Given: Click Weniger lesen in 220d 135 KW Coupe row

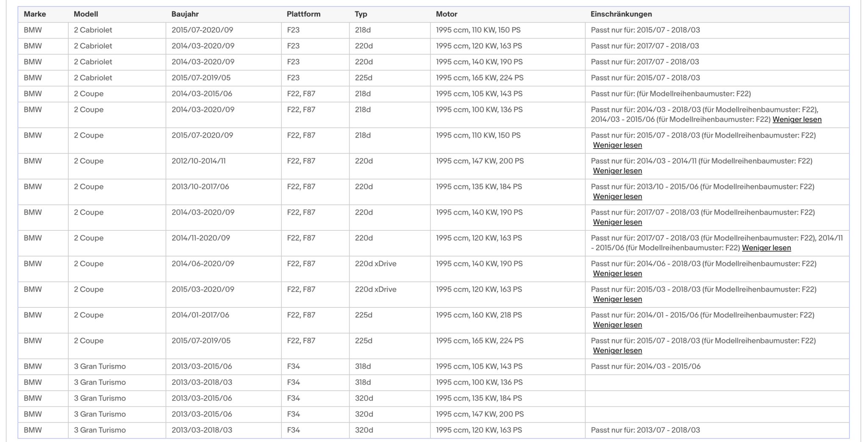Looking at the screenshot, I should click(x=618, y=196).
